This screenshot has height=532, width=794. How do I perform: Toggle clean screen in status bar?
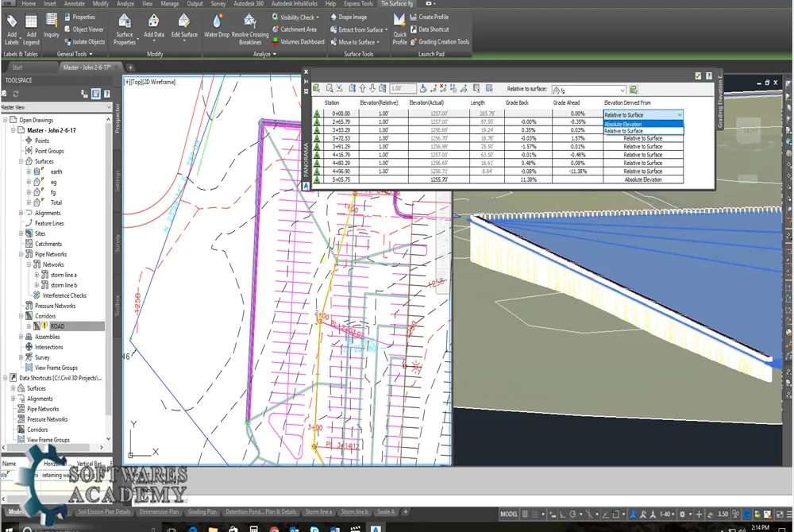(x=780, y=515)
